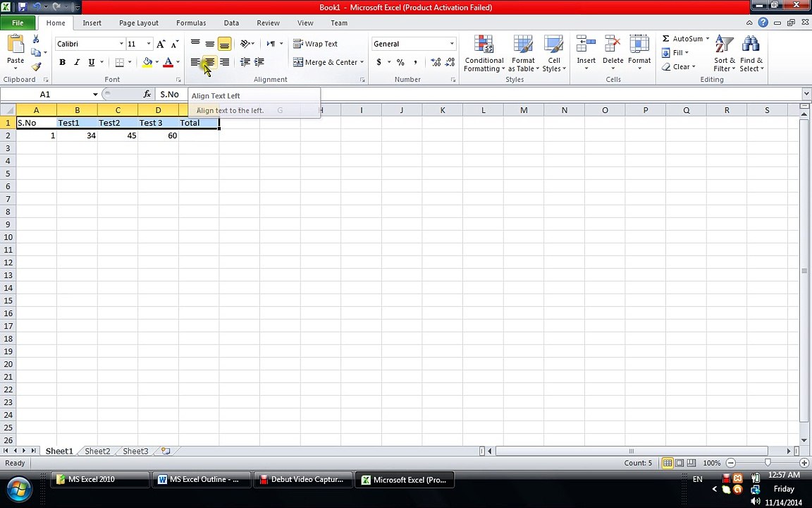Toggle Underline formatting

92,62
